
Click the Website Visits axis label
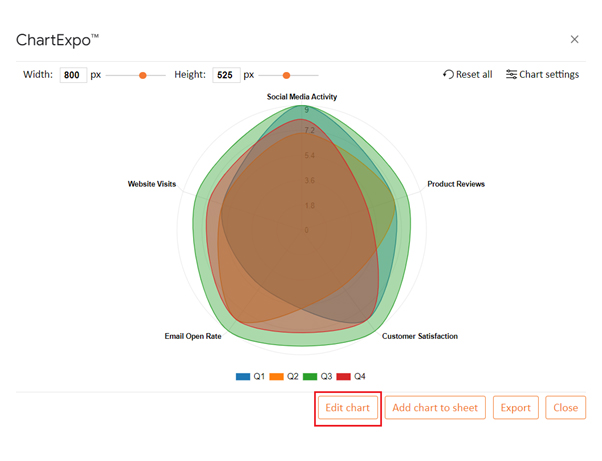coord(152,184)
